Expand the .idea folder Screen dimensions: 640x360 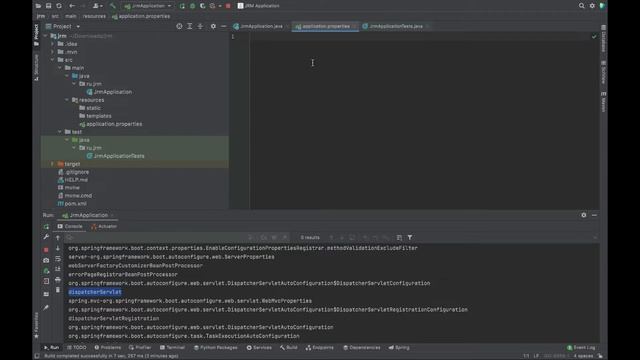pyautogui.click(x=53, y=44)
